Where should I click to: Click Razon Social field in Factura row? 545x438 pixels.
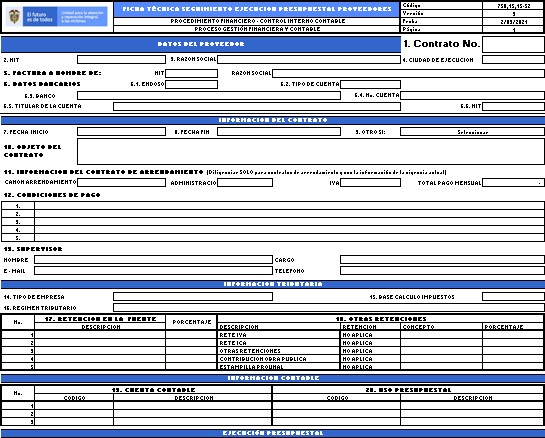[x=408, y=73]
